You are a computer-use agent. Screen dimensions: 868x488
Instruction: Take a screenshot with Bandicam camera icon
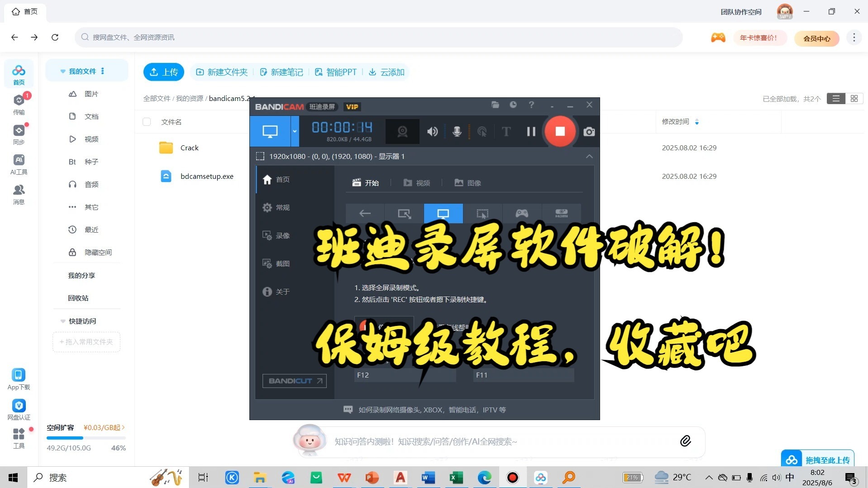[589, 132]
